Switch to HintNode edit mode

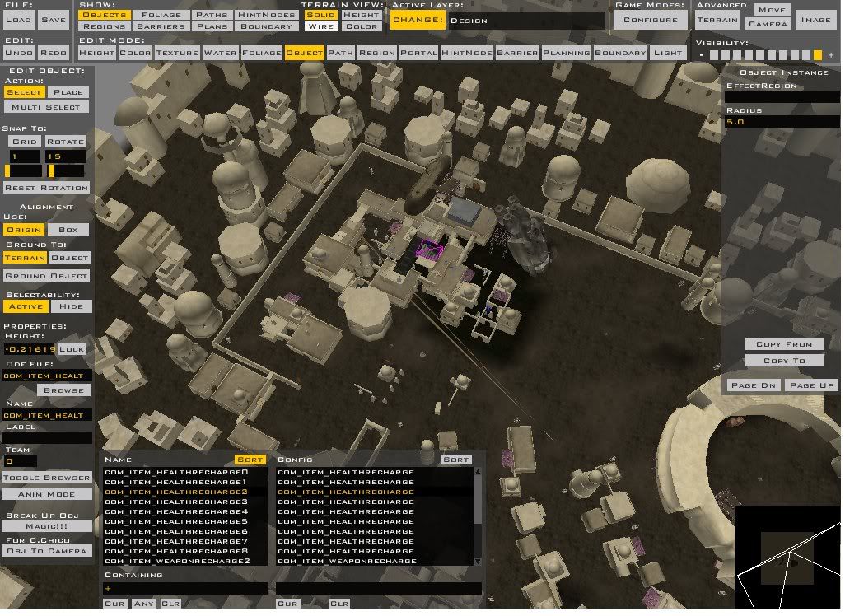tap(467, 52)
